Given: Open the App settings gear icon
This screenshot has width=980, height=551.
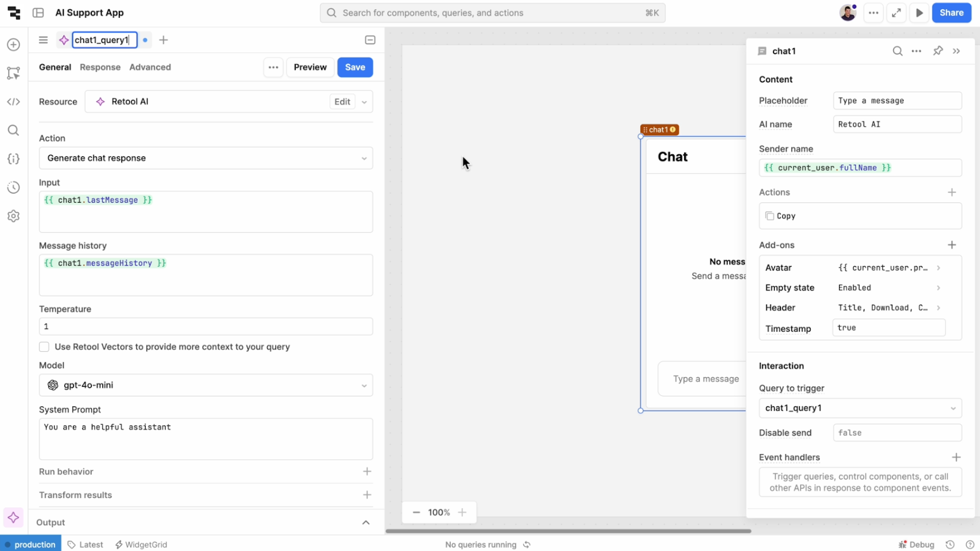Looking at the screenshot, I should point(13,216).
